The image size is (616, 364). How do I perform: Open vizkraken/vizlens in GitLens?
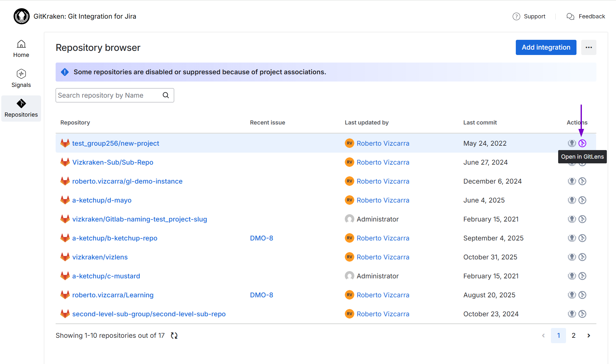point(582,257)
